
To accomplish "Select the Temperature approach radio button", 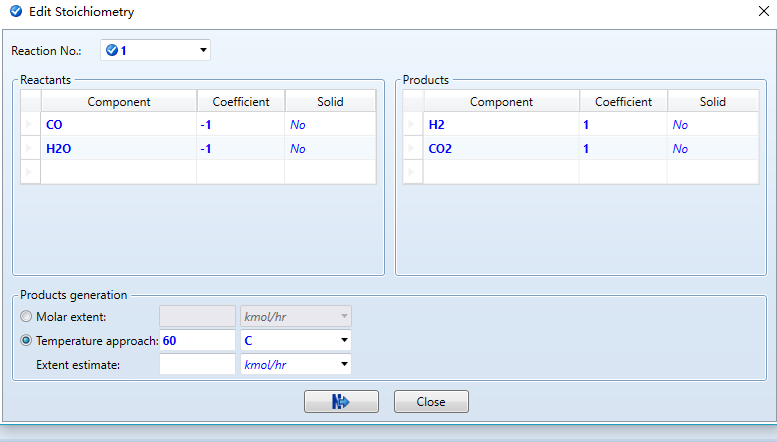I will (x=27, y=340).
